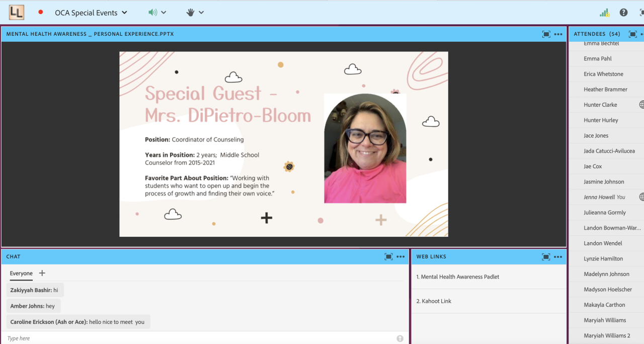Open the Help question mark icon
644x344 pixels.
coord(623,13)
